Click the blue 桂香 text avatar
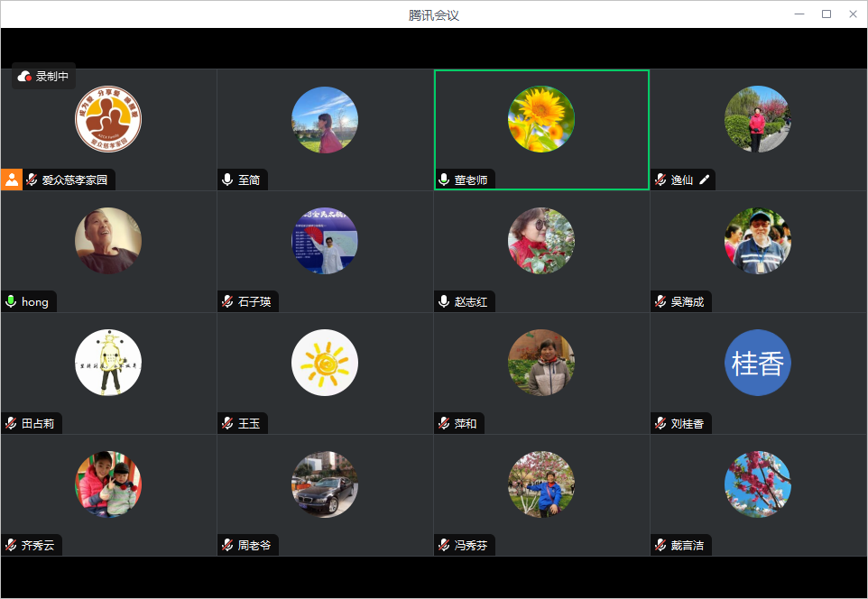Image resolution: width=868 pixels, height=599 pixels. click(758, 363)
